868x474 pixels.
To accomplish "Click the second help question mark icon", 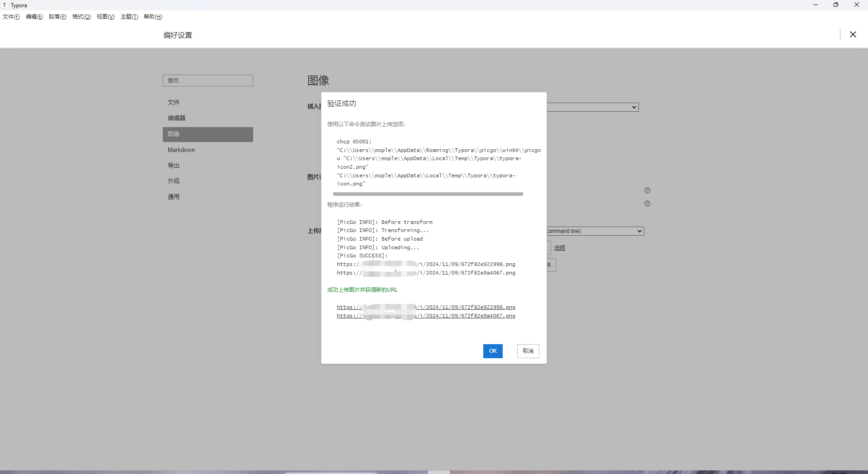I will pos(647,204).
